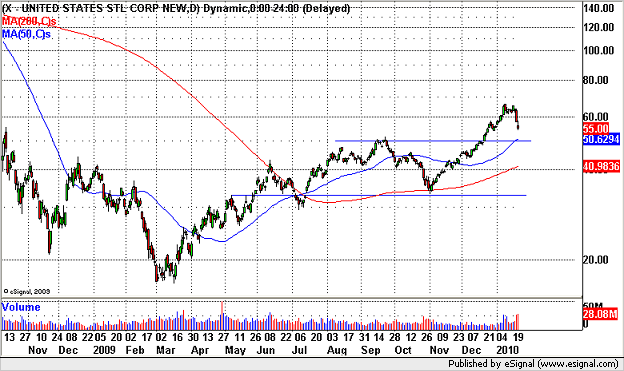Click the Aug month label
This screenshot has width=624, height=371.
[x=337, y=350]
